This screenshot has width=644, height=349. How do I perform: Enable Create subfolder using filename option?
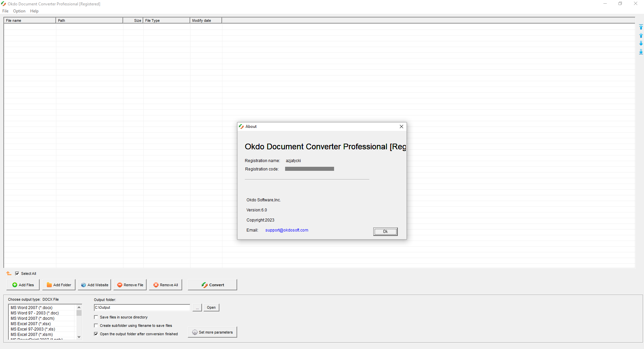coord(96,326)
